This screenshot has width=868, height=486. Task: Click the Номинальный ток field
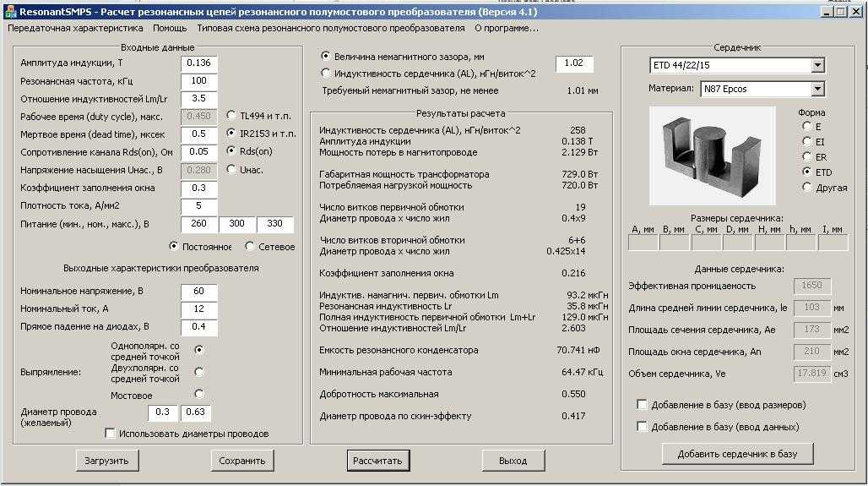198,309
